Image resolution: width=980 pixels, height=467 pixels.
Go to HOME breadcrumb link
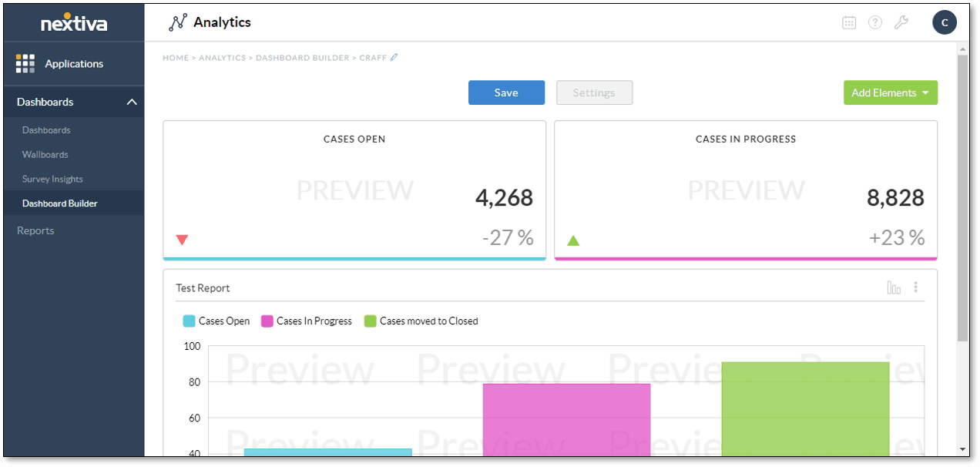click(x=176, y=58)
